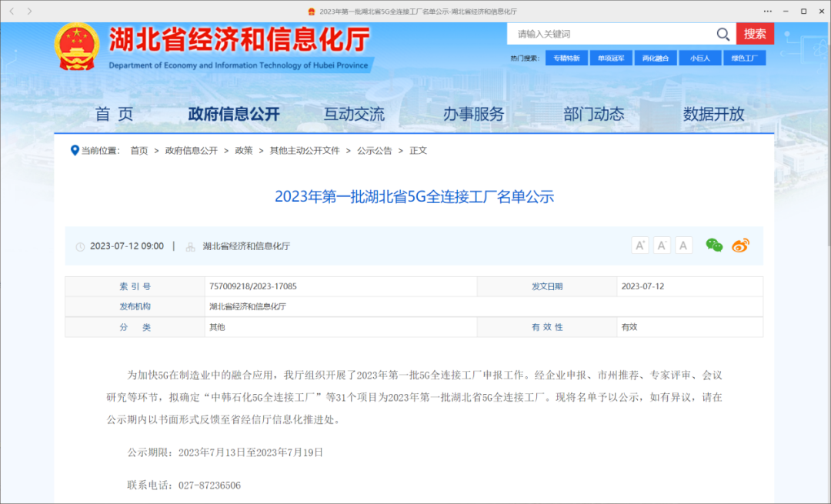Shrink article text via A- icon

[662, 245]
